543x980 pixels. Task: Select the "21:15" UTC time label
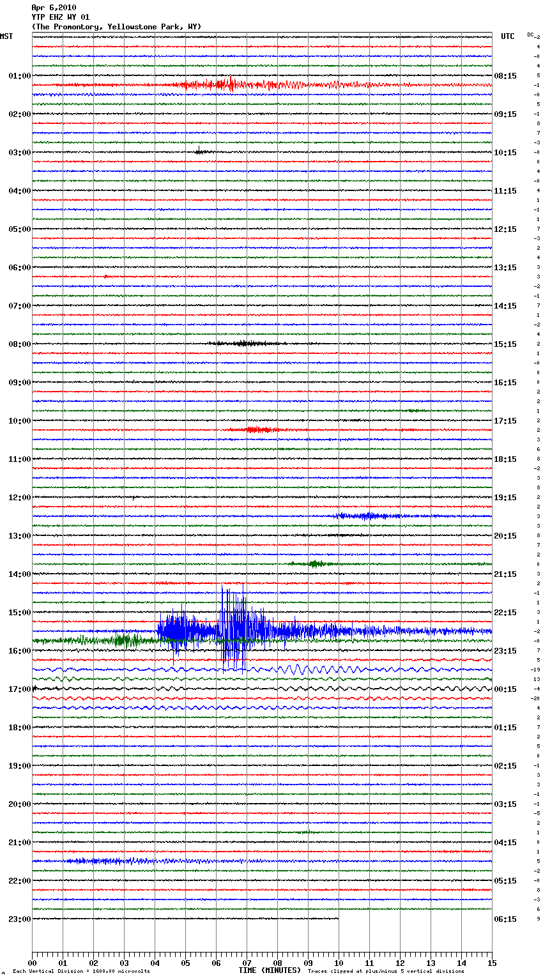click(x=505, y=574)
